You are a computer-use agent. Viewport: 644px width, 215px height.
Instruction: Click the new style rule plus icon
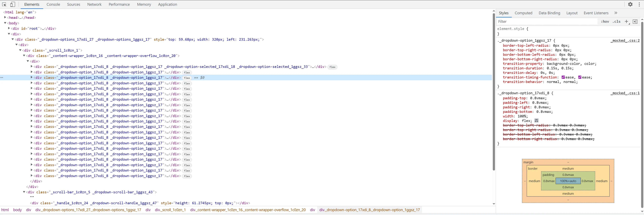point(626,21)
